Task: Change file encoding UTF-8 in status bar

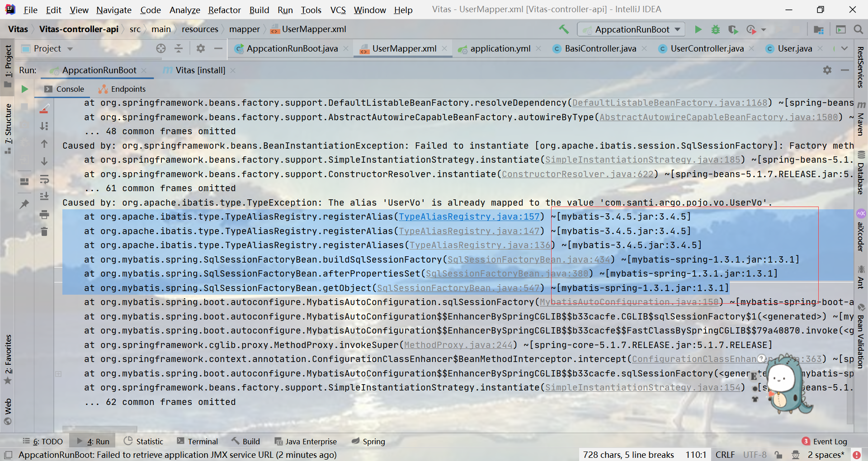Action: click(755, 455)
